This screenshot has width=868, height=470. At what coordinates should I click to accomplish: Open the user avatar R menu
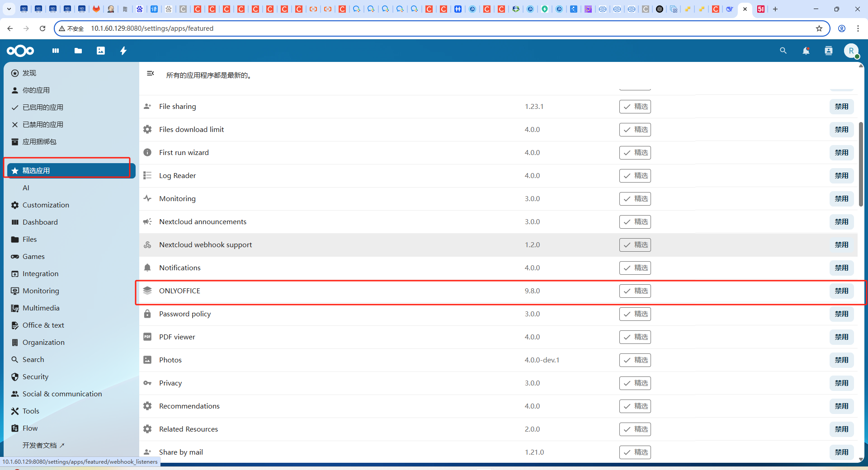pos(851,51)
